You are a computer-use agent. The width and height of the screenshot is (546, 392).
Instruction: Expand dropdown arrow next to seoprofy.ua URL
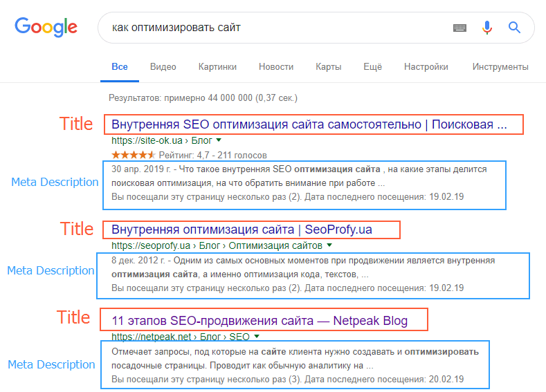(x=329, y=245)
